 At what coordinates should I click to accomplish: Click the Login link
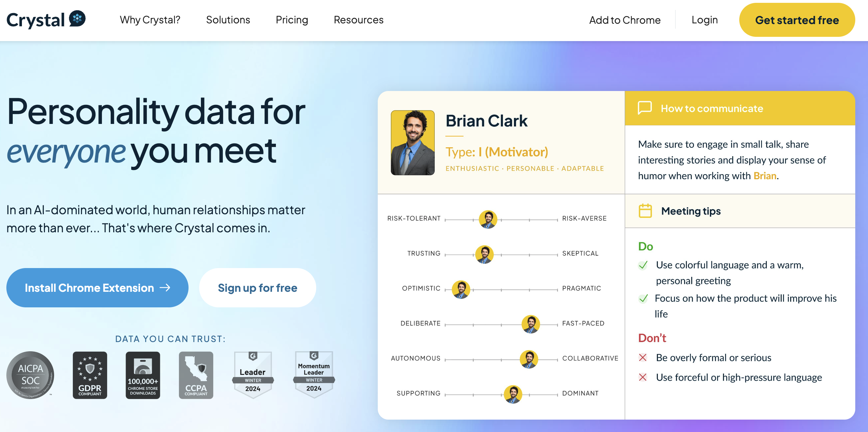(705, 20)
